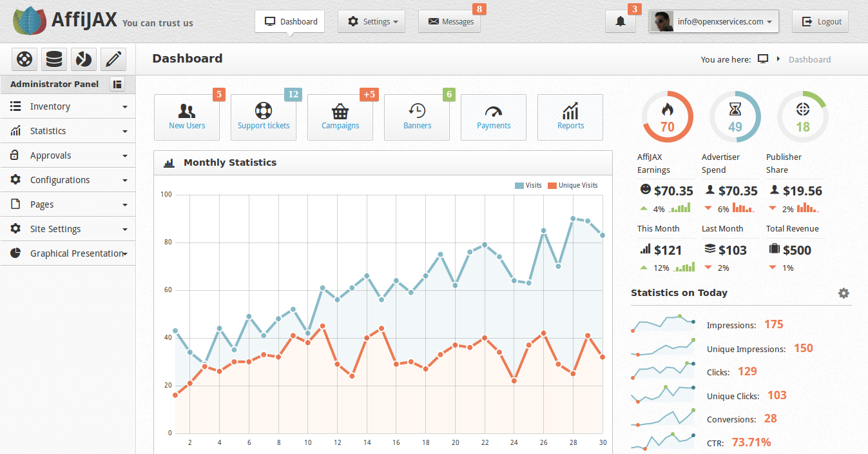Expand the Pages sidebar menu
The width and height of the screenshot is (868, 454).
pyautogui.click(x=68, y=204)
